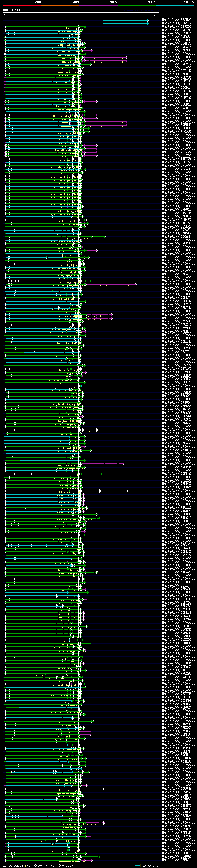The image size is (197, 868).
Task: Select hit label UniRef100_A0E4N3
Action: 176,30
